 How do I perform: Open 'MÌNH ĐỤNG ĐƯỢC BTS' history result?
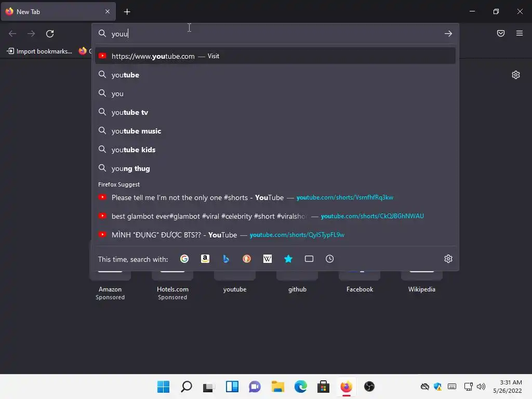[275, 235]
